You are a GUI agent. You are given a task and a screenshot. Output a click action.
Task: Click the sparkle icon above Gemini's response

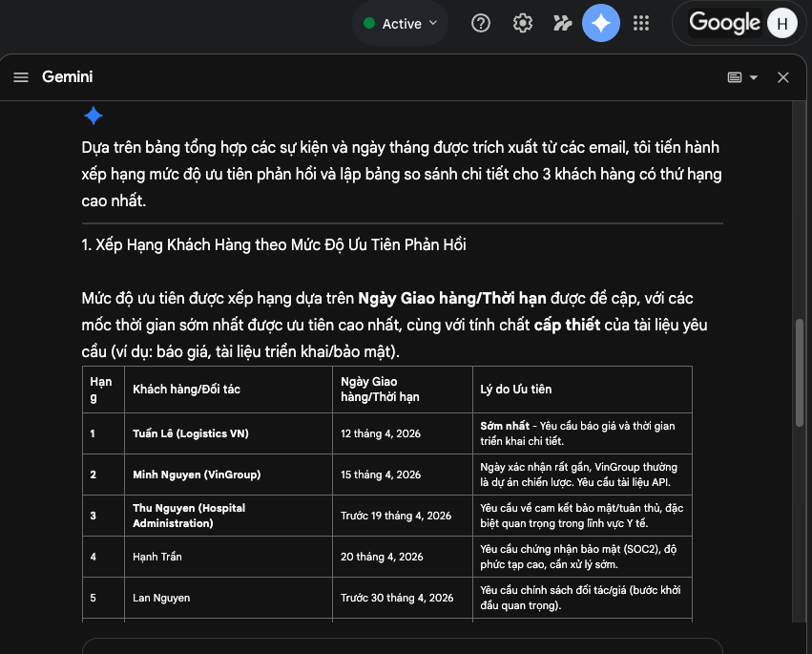pos(93,116)
